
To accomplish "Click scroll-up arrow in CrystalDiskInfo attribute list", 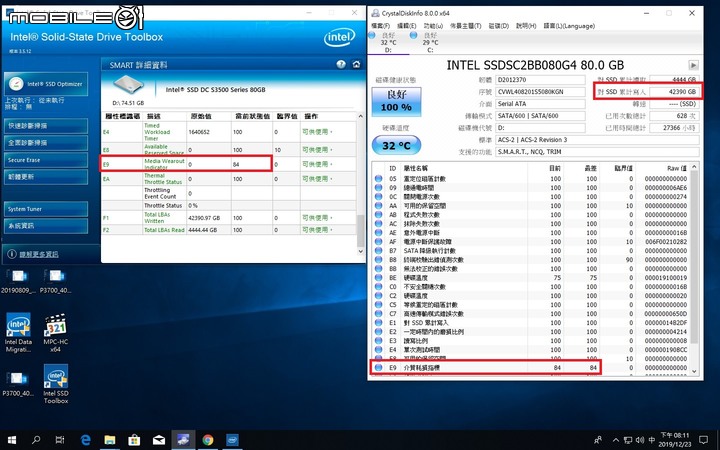I will [x=694, y=168].
